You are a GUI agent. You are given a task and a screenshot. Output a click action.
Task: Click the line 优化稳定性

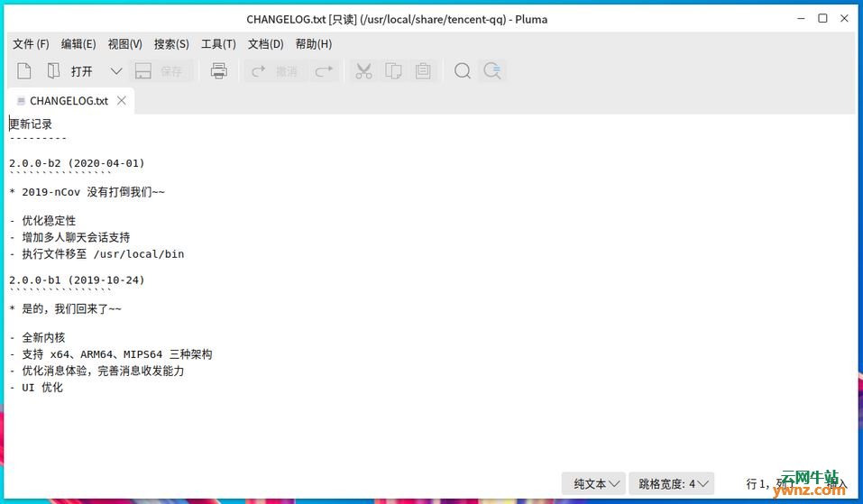pyautogui.click(x=43, y=221)
